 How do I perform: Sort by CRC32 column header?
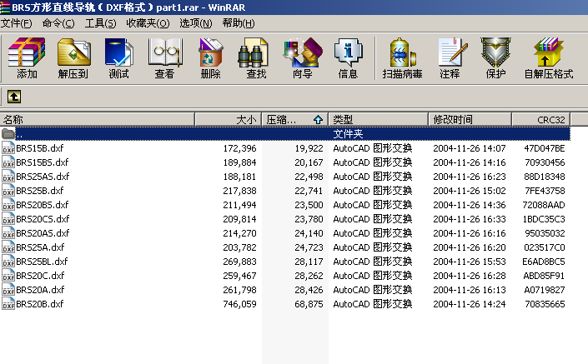(540, 119)
